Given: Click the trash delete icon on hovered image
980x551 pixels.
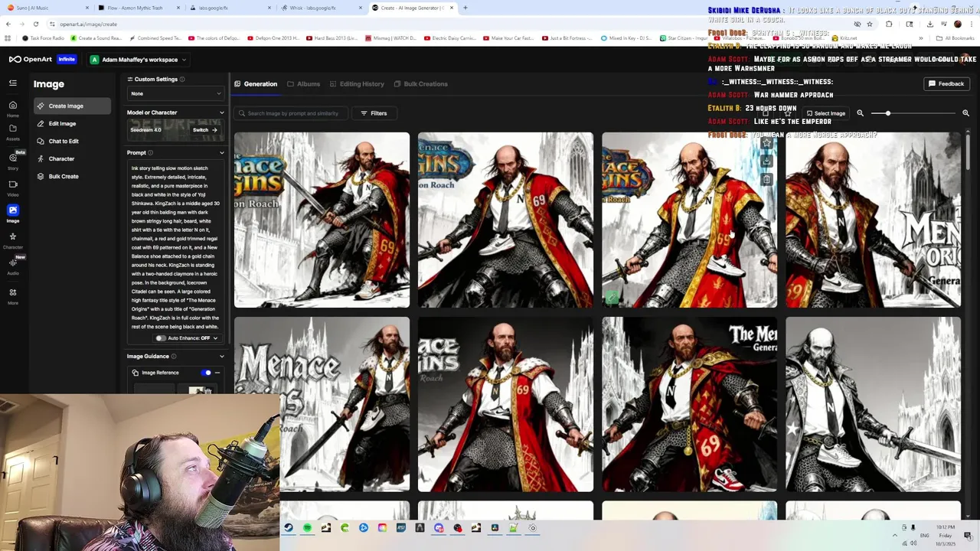Looking at the screenshot, I should [766, 179].
